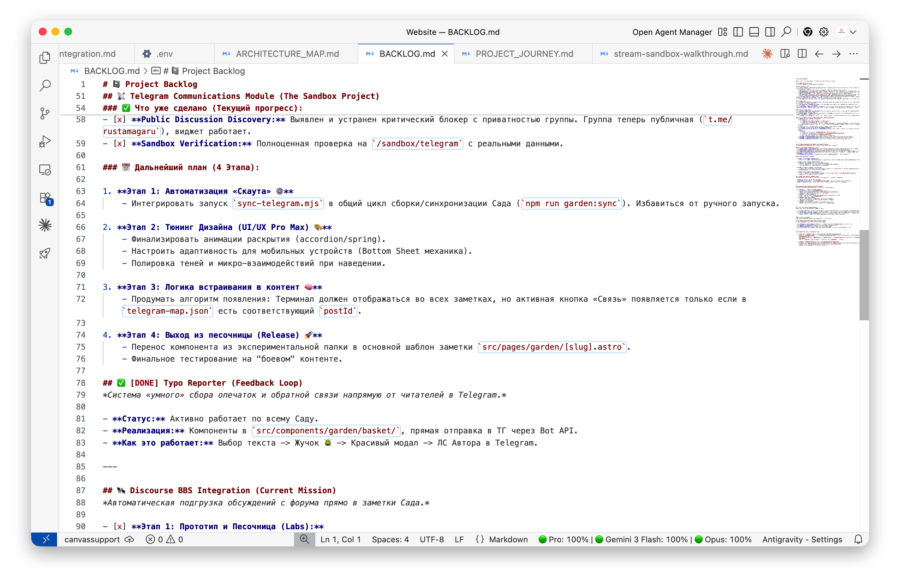Open the Run and Debug view
The width and height of the screenshot is (900, 588).
coord(45,141)
